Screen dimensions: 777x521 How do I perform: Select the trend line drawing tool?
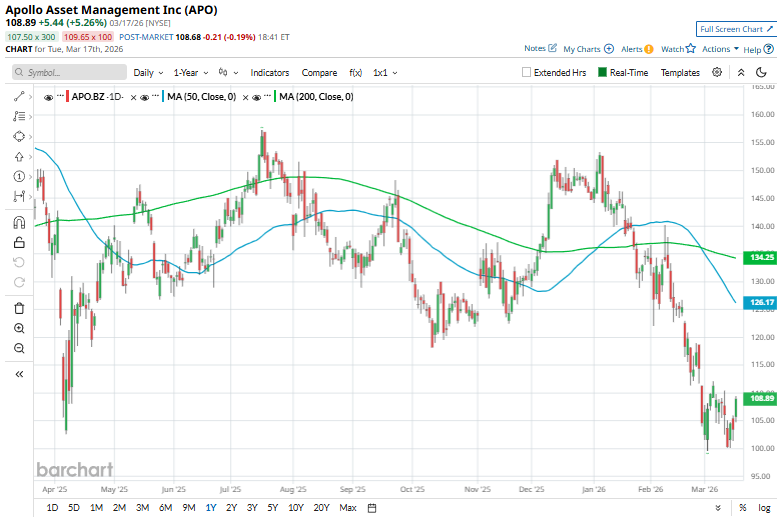coord(19,96)
